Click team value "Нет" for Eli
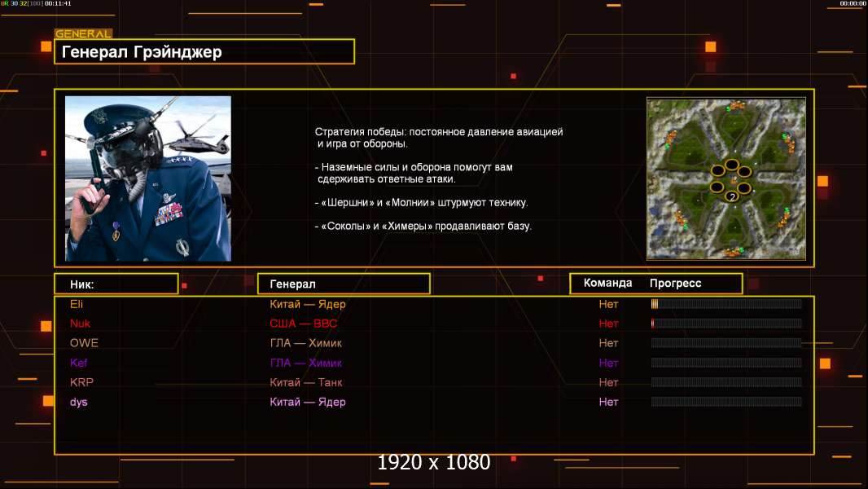 [608, 304]
